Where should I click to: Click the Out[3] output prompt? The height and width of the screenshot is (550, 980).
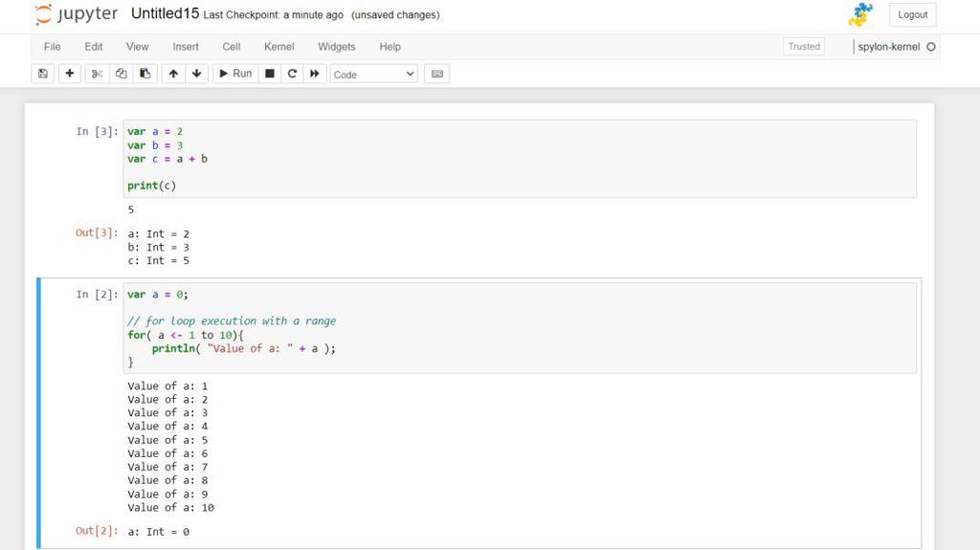(x=97, y=232)
